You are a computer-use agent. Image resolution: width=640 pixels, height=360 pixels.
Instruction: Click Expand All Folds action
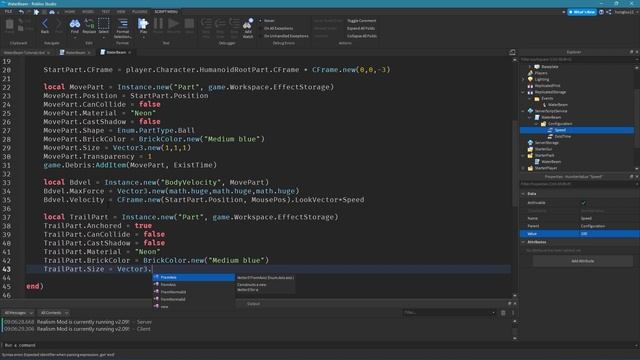[x=361, y=28]
